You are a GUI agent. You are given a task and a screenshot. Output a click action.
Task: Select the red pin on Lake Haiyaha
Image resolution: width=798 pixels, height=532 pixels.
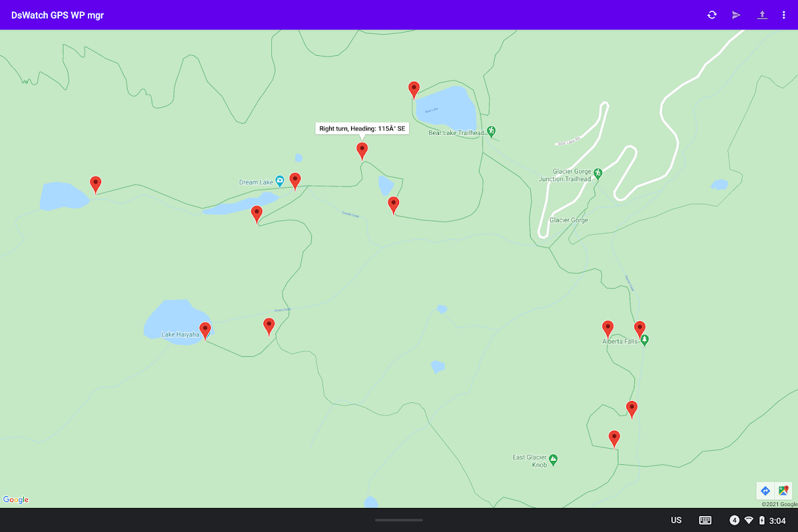(205, 331)
